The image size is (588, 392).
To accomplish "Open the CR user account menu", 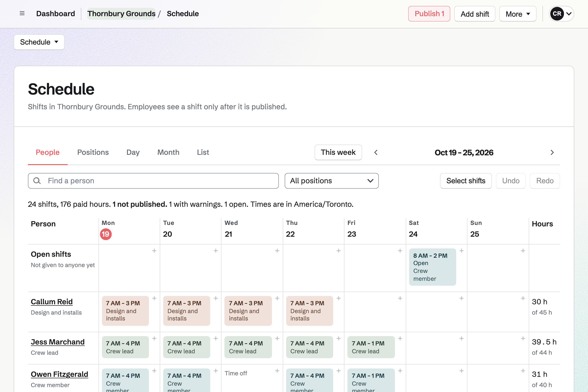I will tap(561, 14).
